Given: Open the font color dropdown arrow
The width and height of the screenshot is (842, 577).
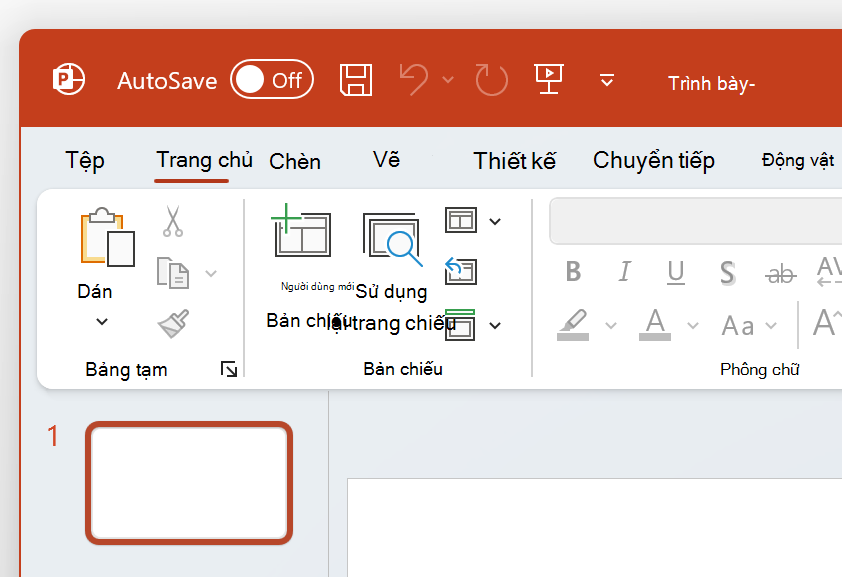Looking at the screenshot, I should 693,325.
